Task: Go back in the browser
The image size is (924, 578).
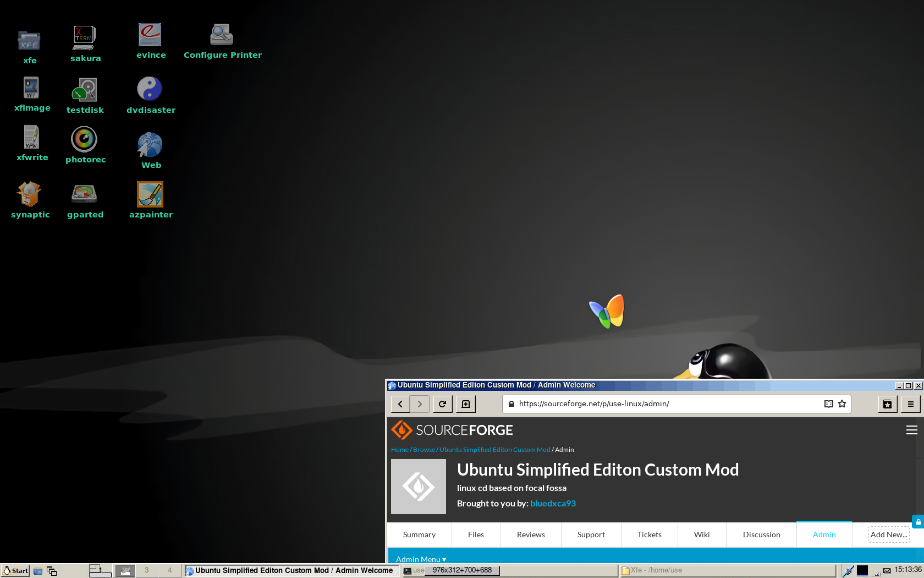Action: pyautogui.click(x=400, y=404)
